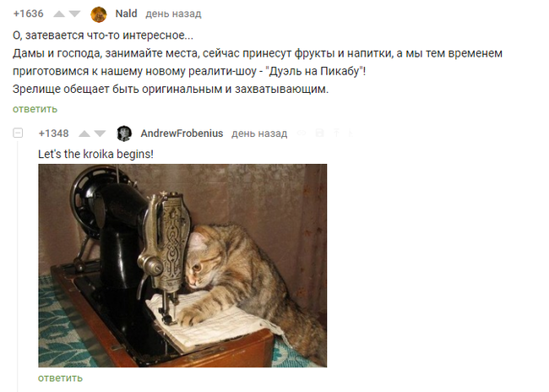549x392 pixels.
Task: Copy link to AndrewFrobenius's comment via chain icon
Action: pyautogui.click(x=302, y=133)
